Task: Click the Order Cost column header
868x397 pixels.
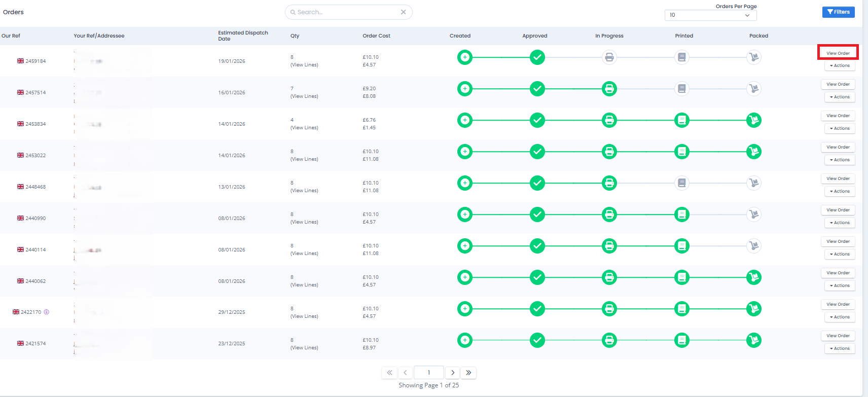Action: [x=376, y=36]
